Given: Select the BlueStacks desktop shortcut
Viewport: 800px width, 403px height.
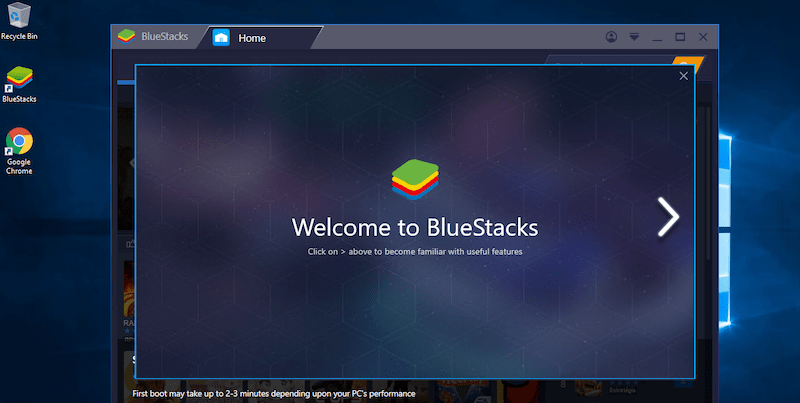Looking at the screenshot, I should tap(19, 84).
